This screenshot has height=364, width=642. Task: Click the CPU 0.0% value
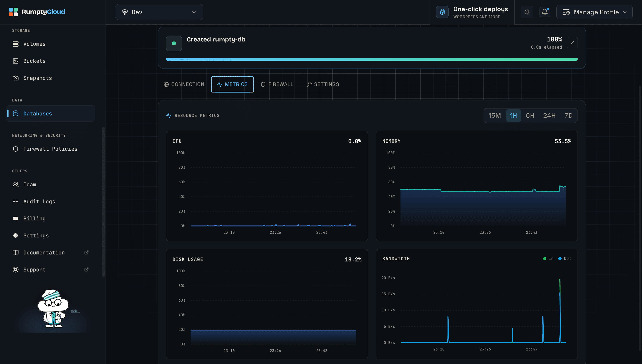(355, 141)
